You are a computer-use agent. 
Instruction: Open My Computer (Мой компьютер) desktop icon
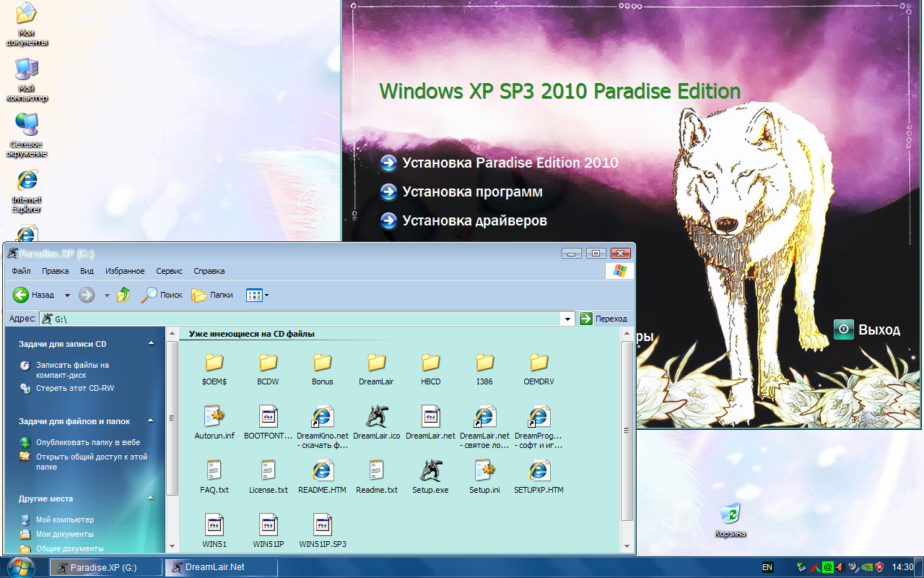pos(27,72)
